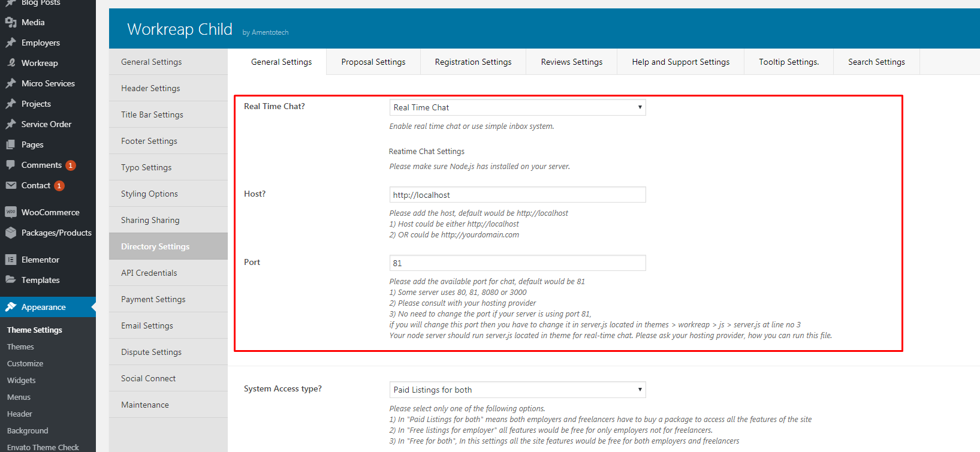Open Social Connect section
The image size is (980, 452).
pyautogui.click(x=168, y=378)
